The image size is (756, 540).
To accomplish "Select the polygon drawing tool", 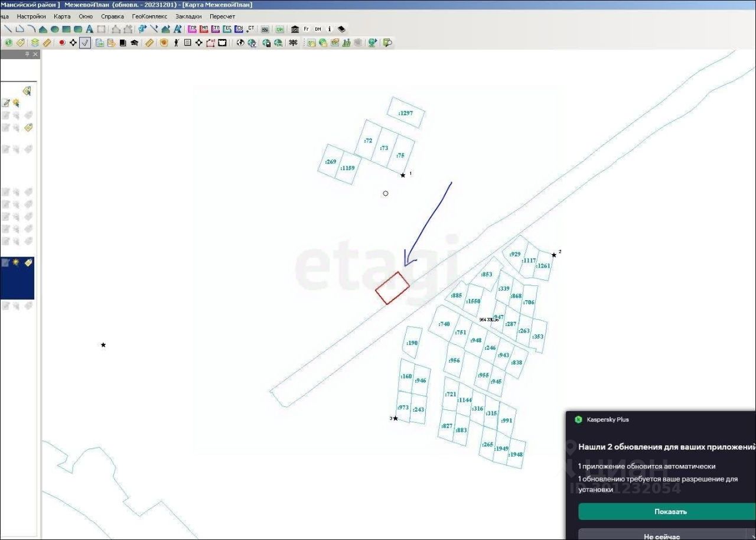I will [43, 29].
